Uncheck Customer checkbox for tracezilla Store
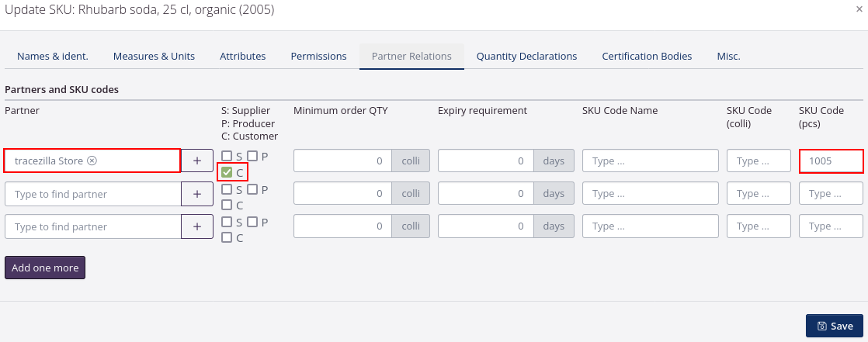Screen dimensions: 868x342 point(227,173)
